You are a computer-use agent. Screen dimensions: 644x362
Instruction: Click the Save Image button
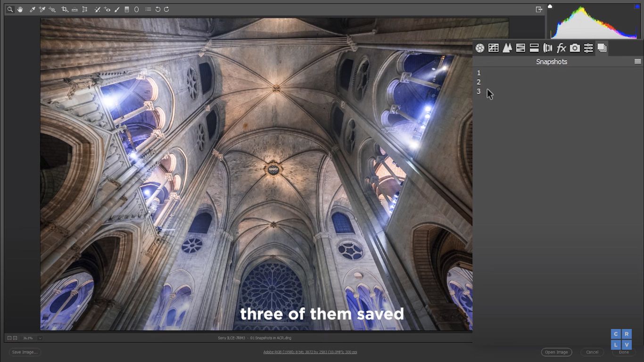(x=24, y=352)
